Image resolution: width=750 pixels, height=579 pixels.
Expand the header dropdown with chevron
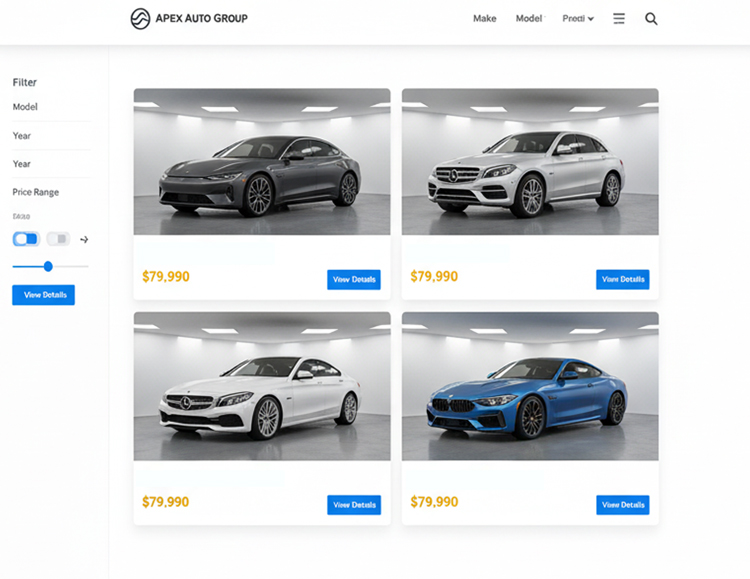tap(578, 19)
